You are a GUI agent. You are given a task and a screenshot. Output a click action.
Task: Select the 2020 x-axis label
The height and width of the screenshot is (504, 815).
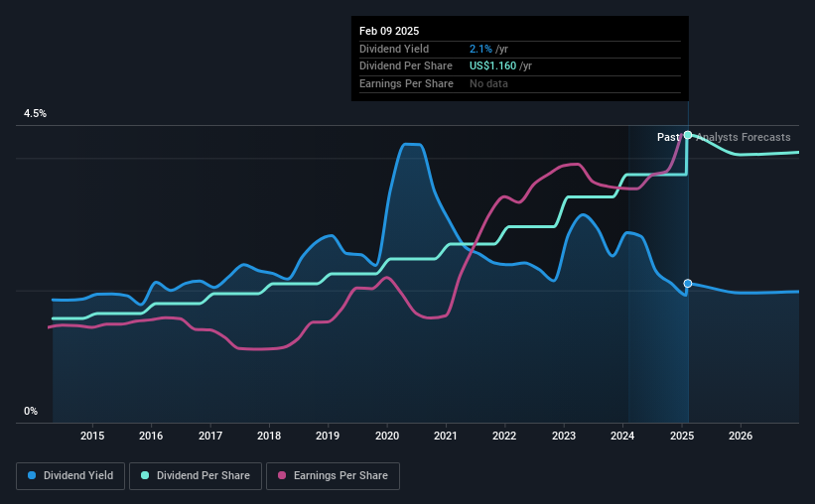[x=386, y=436]
